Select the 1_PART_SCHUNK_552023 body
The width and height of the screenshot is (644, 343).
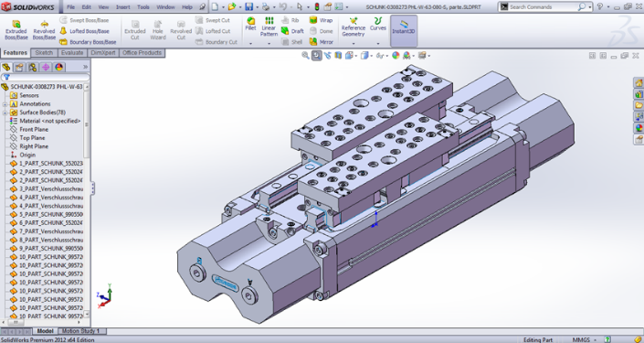click(x=50, y=164)
